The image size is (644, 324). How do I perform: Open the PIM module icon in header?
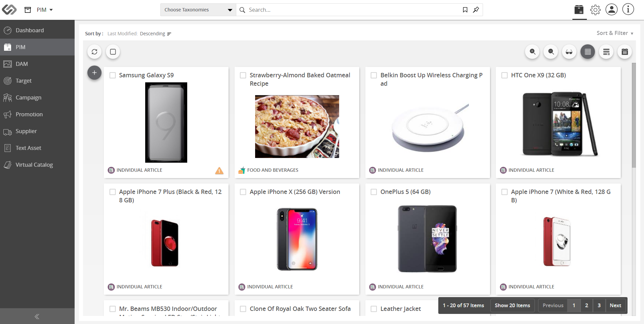tap(579, 10)
